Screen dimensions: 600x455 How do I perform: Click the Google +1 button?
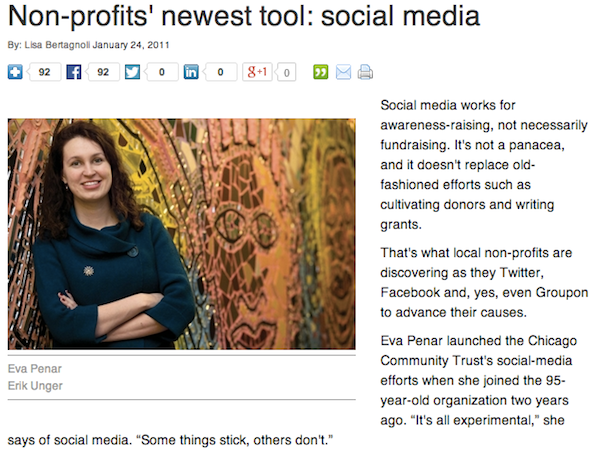point(258,72)
